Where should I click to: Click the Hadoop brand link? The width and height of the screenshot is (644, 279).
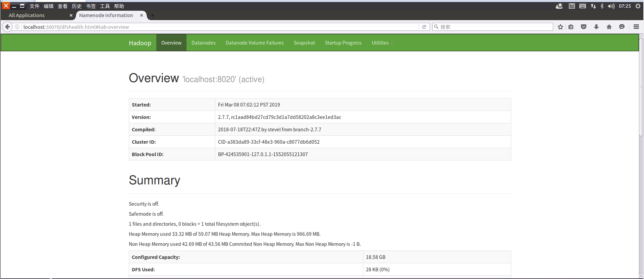coord(140,43)
